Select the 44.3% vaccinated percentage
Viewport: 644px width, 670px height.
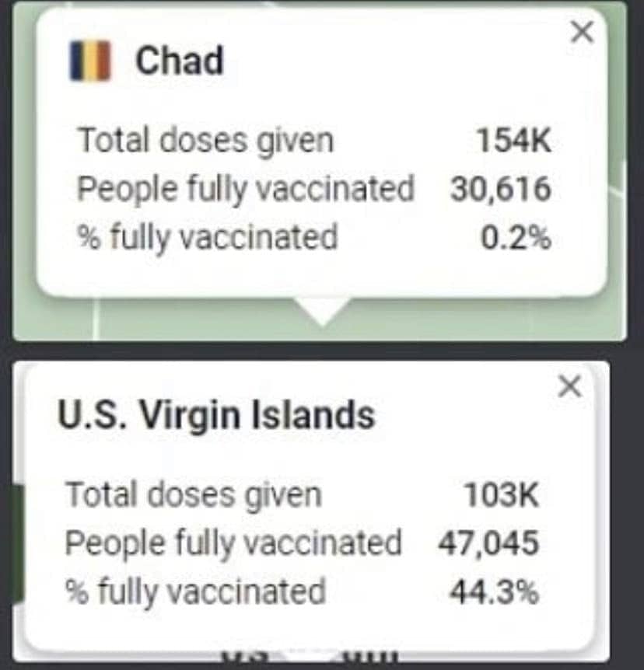(x=494, y=592)
